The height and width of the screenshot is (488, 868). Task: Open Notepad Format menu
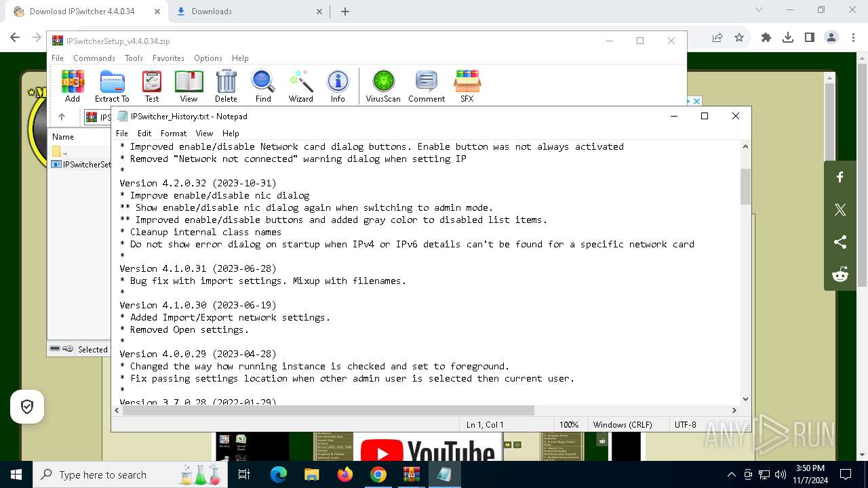174,134
